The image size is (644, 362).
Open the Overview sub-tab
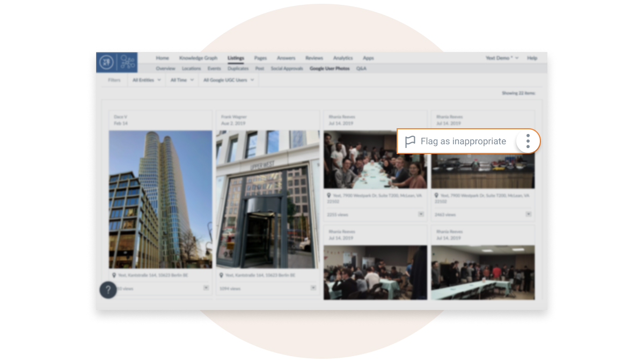[x=165, y=69]
